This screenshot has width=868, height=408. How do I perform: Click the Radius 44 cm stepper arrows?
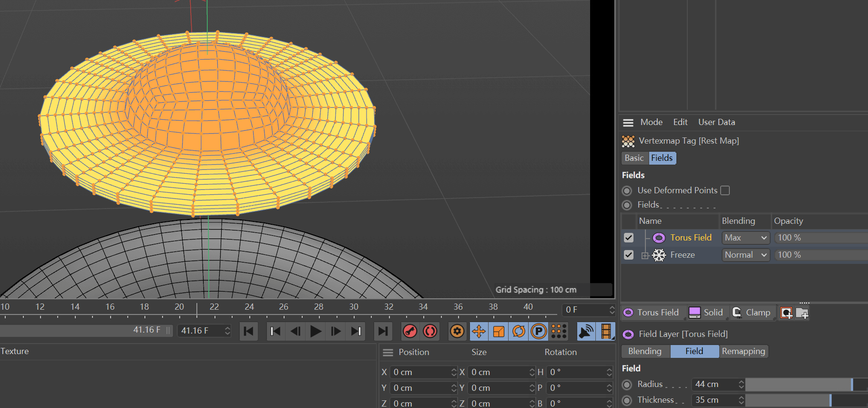click(741, 384)
